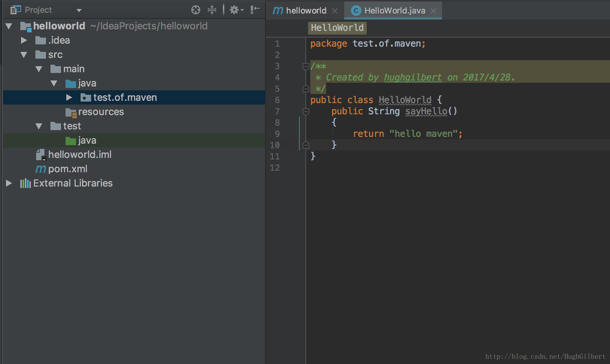Collapse the src folder arrow
Screen dimensions: 610x364
pos(24,55)
